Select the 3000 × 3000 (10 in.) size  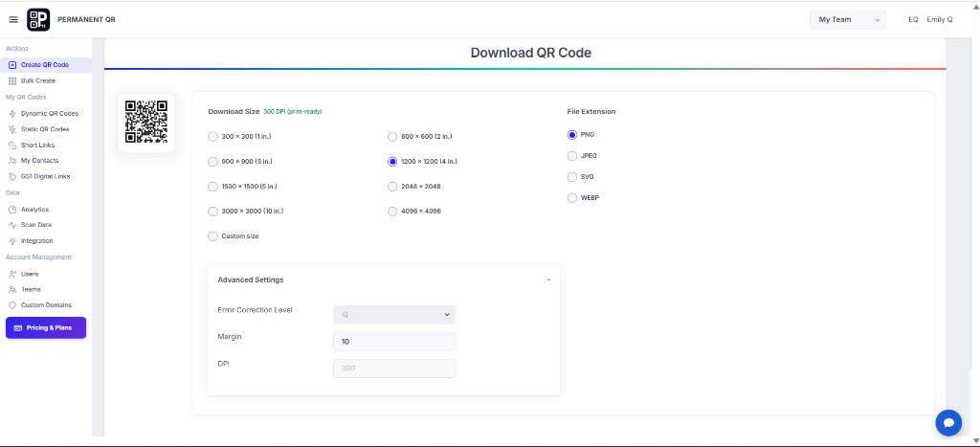pos(212,212)
